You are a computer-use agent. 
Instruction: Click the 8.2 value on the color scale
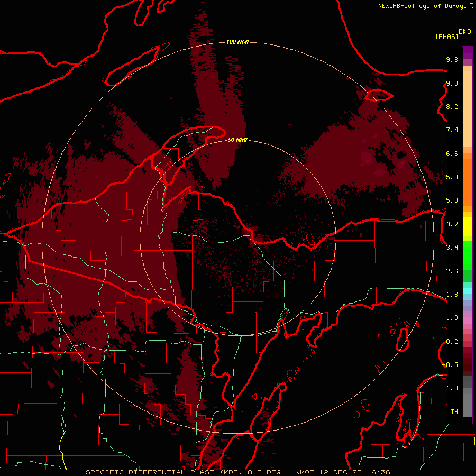tap(452, 106)
